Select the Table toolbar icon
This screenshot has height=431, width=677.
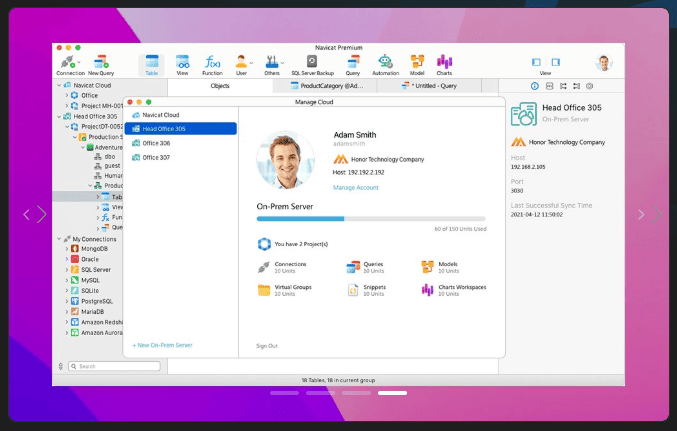pos(152,65)
